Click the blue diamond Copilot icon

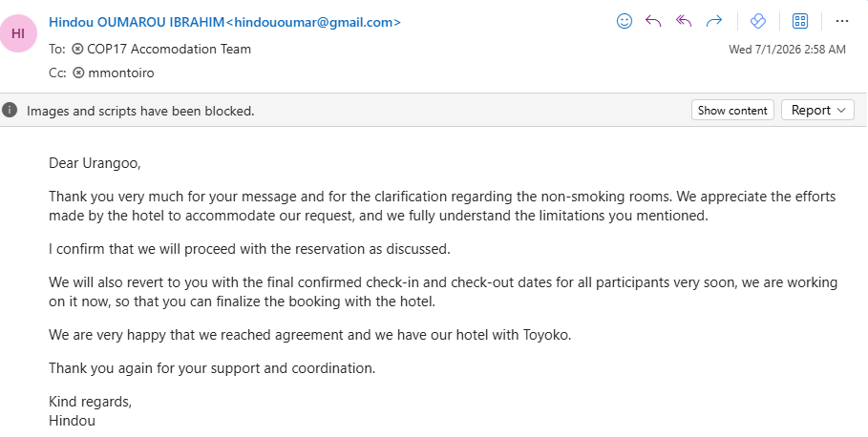758,21
